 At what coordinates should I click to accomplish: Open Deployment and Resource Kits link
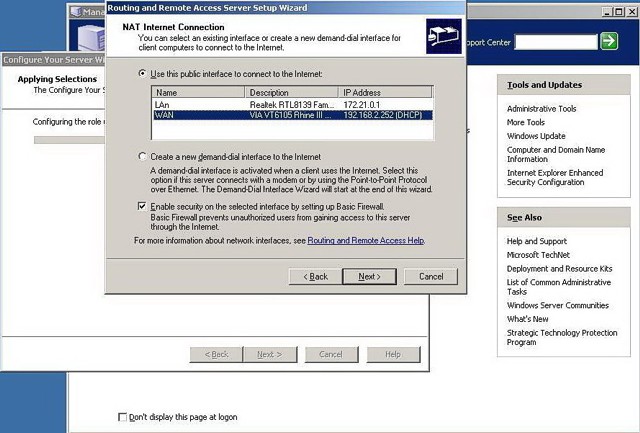[x=559, y=269]
